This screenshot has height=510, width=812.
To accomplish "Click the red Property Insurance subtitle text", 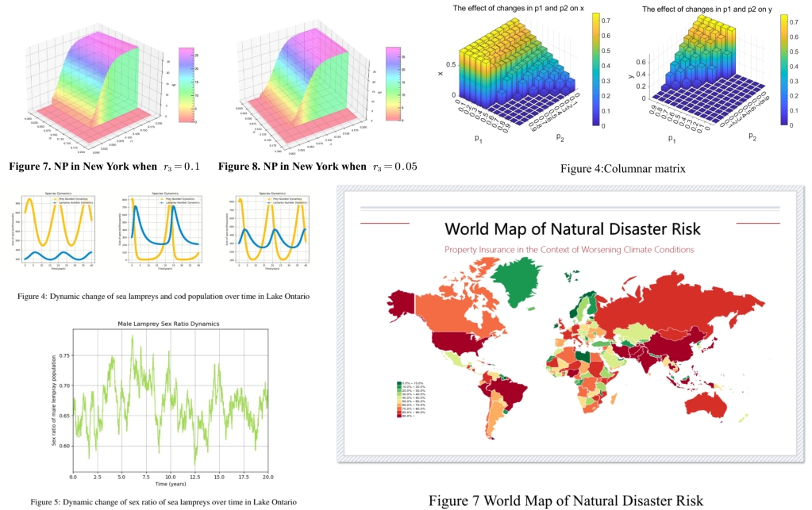I will (x=569, y=249).
